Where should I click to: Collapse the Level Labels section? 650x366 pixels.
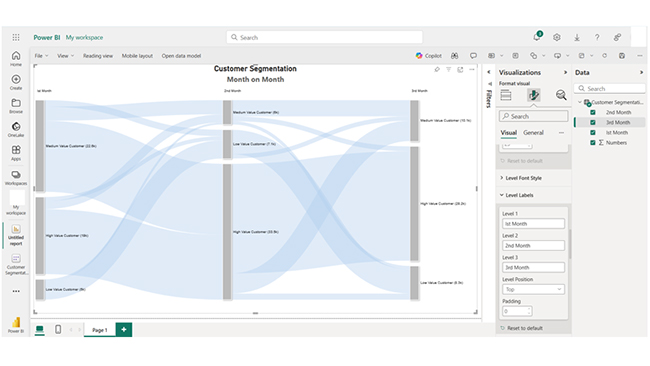point(518,195)
